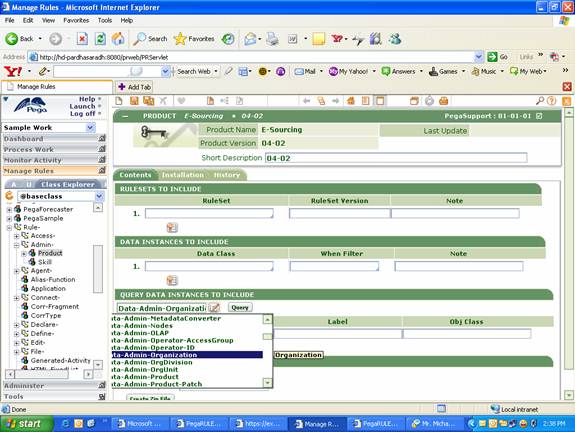575x432 pixels.
Task: Click the Save rule disk icon
Action: click(x=134, y=101)
